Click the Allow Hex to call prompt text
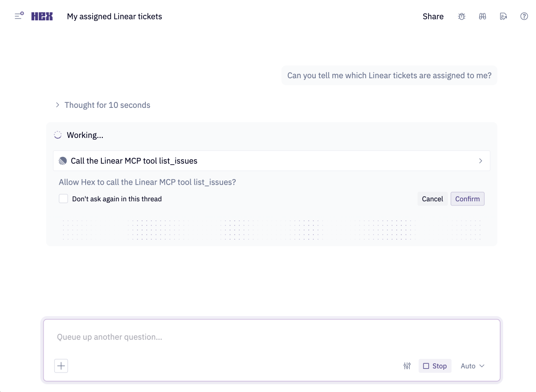 147,182
